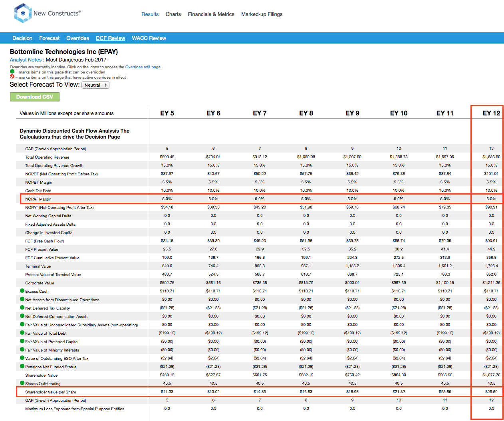
Task: Click the EY 10 column header
Action: point(399,113)
